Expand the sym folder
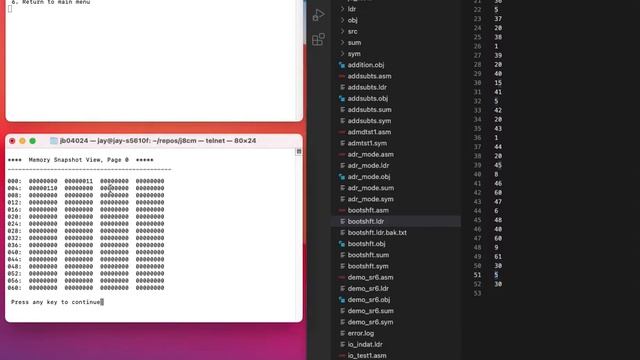Screen dimensions: 640x360 point(354,54)
